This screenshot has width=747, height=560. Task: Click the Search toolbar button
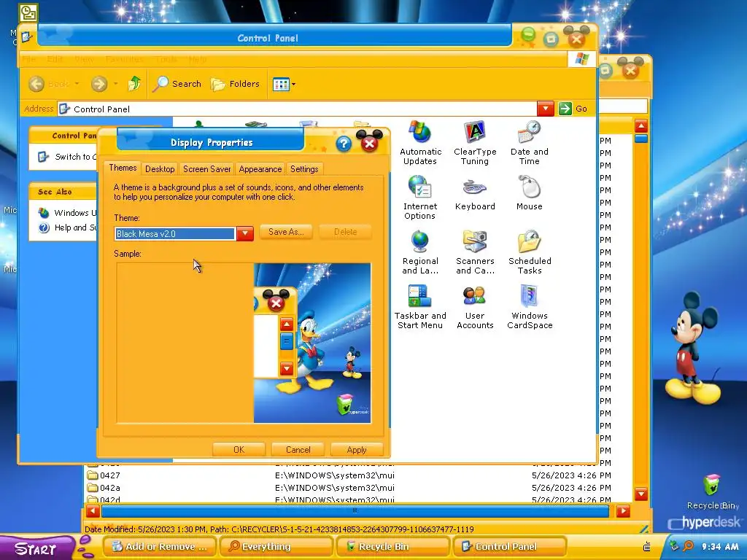pyautogui.click(x=177, y=84)
